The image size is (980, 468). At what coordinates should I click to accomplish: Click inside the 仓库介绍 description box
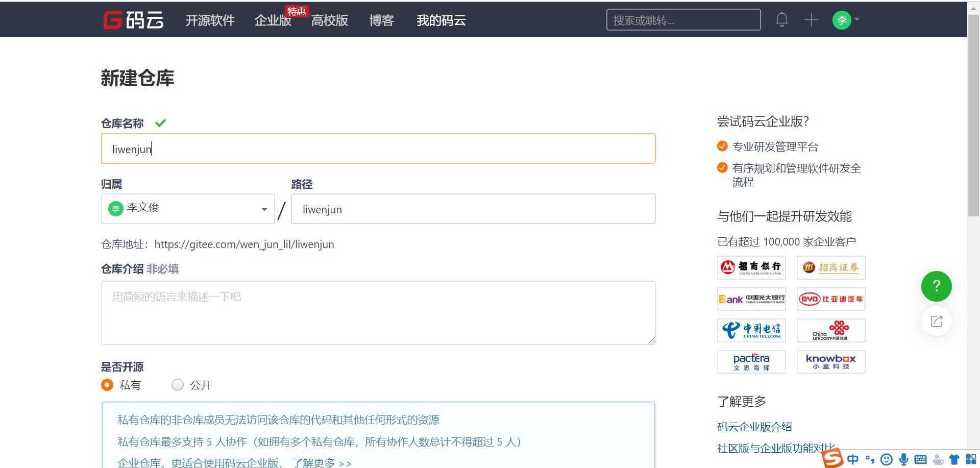pos(378,312)
